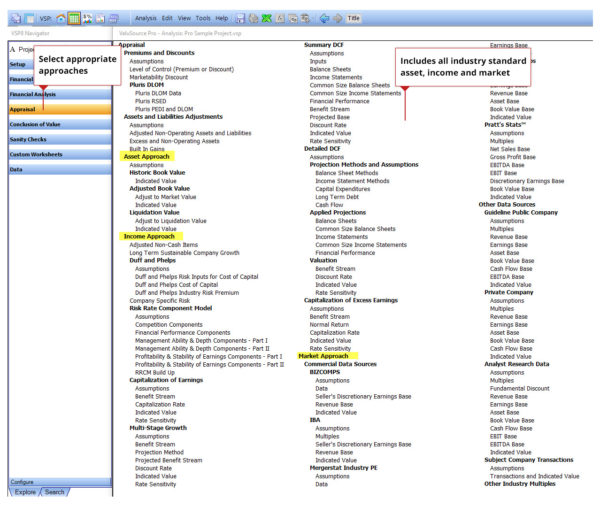Click the save disk icon
This screenshot has width=600, height=506.
(240, 18)
